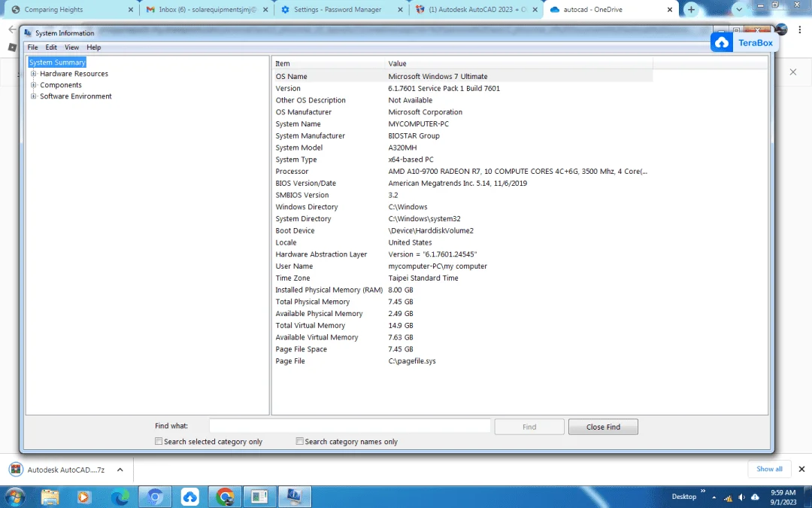812x508 pixels.
Task: Open Microsoft Edge from the taskbar
Action: coord(120,497)
